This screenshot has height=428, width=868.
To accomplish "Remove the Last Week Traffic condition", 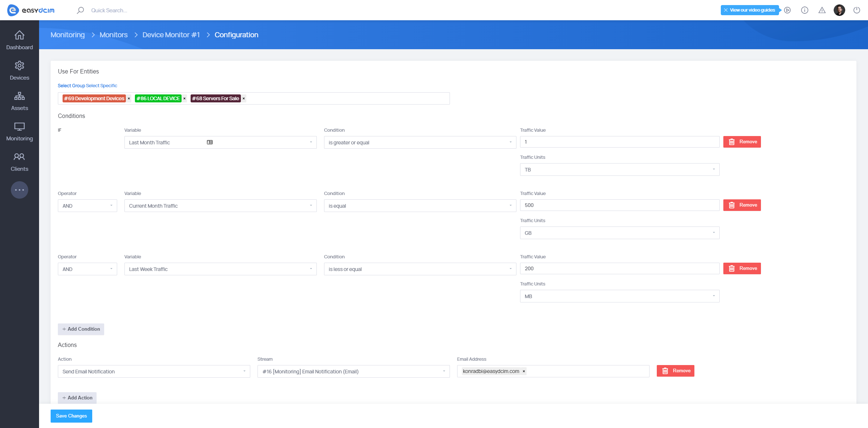I will [742, 268].
